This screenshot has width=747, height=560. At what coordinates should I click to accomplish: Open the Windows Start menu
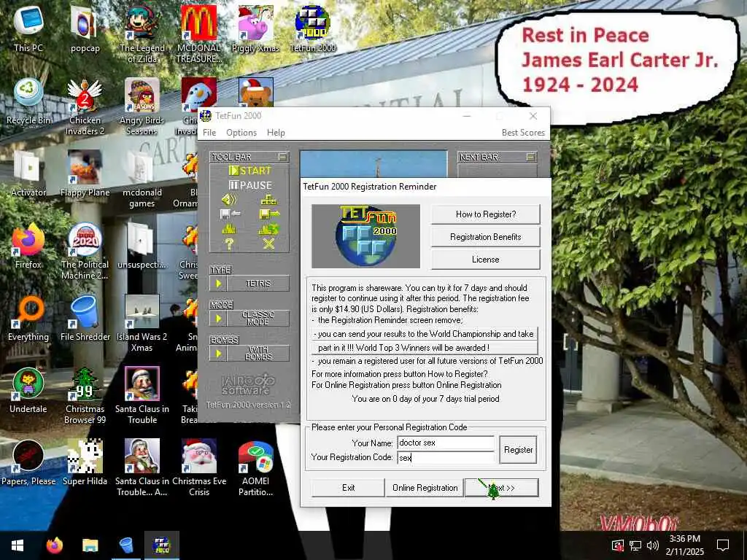pos(18,545)
